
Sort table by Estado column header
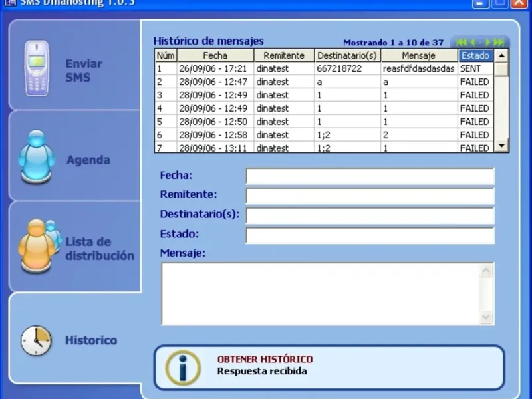click(x=475, y=55)
